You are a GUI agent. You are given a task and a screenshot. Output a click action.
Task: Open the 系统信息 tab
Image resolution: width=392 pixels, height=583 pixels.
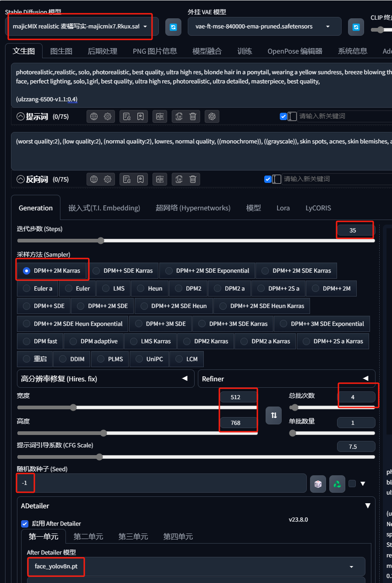coord(353,51)
